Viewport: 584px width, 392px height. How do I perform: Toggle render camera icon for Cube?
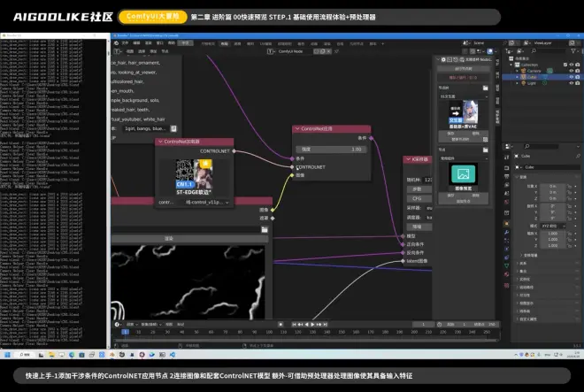[578, 79]
